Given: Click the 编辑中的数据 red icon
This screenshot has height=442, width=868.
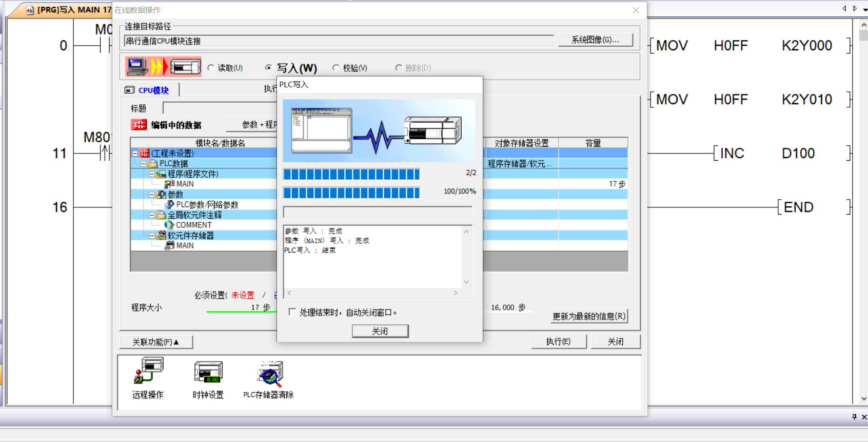Looking at the screenshot, I should pyautogui.click(x=139, y=125).
